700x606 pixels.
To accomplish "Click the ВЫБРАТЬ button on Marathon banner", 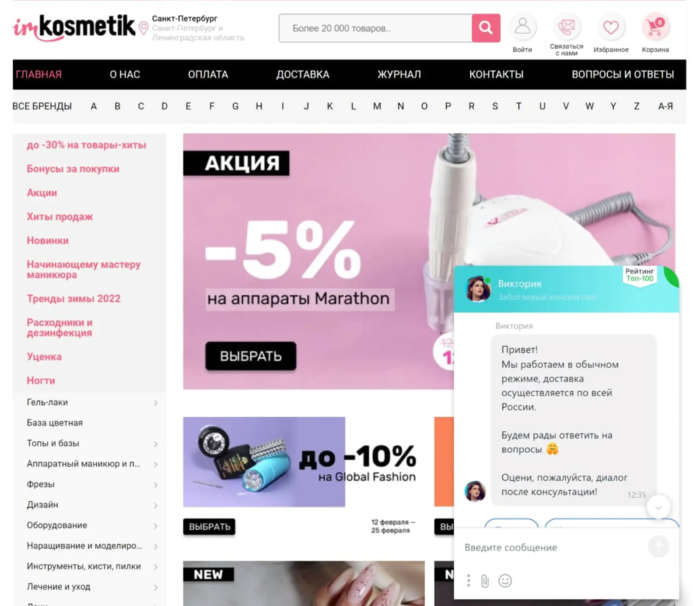I will (x=251, y=356).
